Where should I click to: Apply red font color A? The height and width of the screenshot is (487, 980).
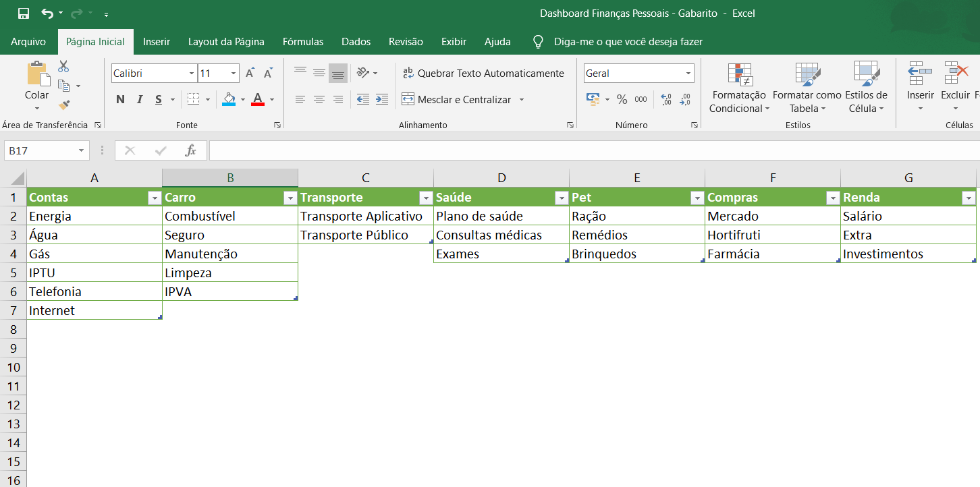[257, 100]
